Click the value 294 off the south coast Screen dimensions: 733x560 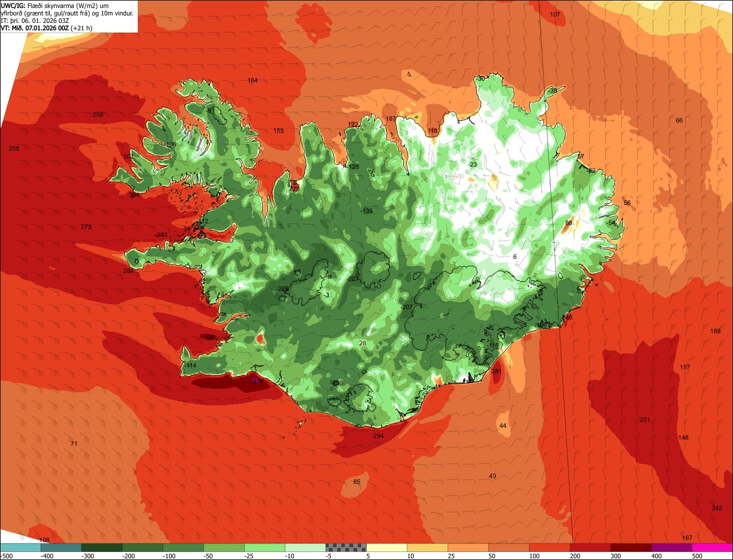point(379,436)
